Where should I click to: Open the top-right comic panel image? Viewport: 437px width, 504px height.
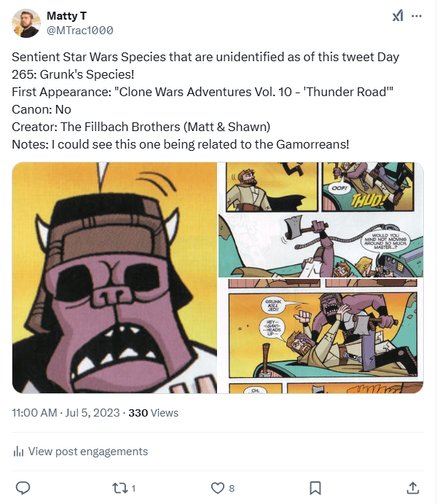click(x=321, y=219)
